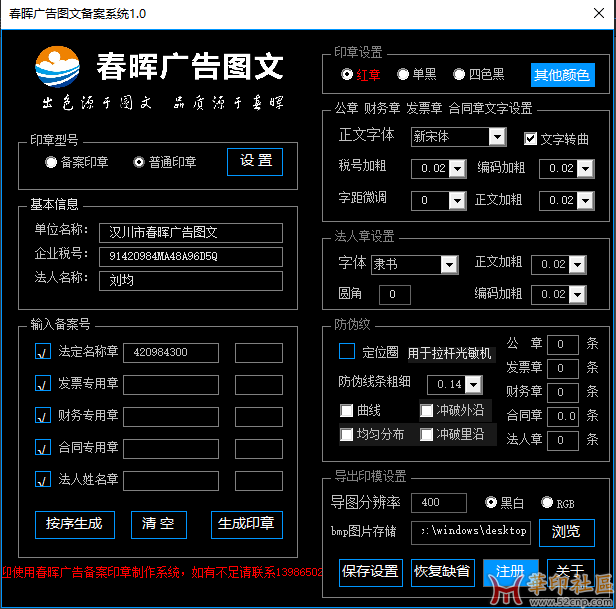Click the 生成印章 button
Screen dimensions: 616x609
247,525
